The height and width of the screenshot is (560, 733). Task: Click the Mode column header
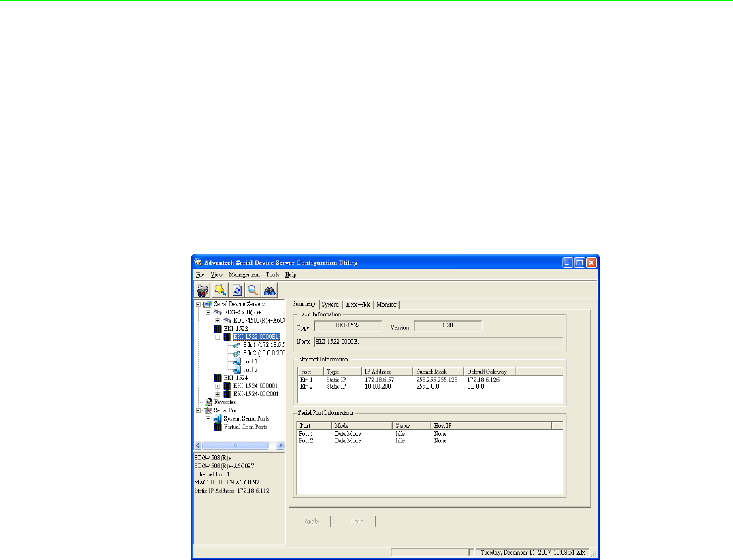click(x=362, y=426)
